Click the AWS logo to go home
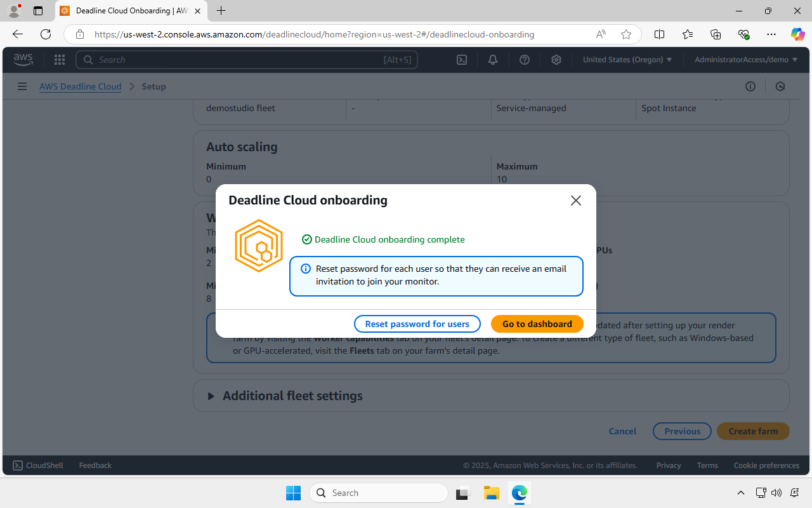Viewport: 812px width, 508px height. pos(23,59)
